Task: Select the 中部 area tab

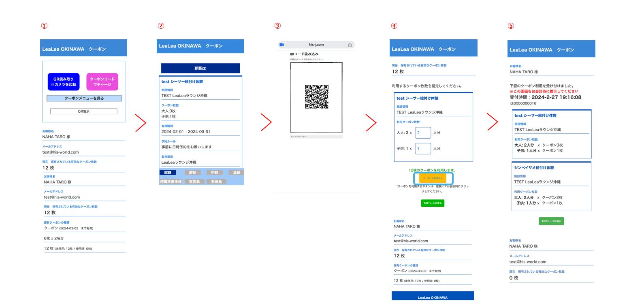Action: [x=215, y=173]
